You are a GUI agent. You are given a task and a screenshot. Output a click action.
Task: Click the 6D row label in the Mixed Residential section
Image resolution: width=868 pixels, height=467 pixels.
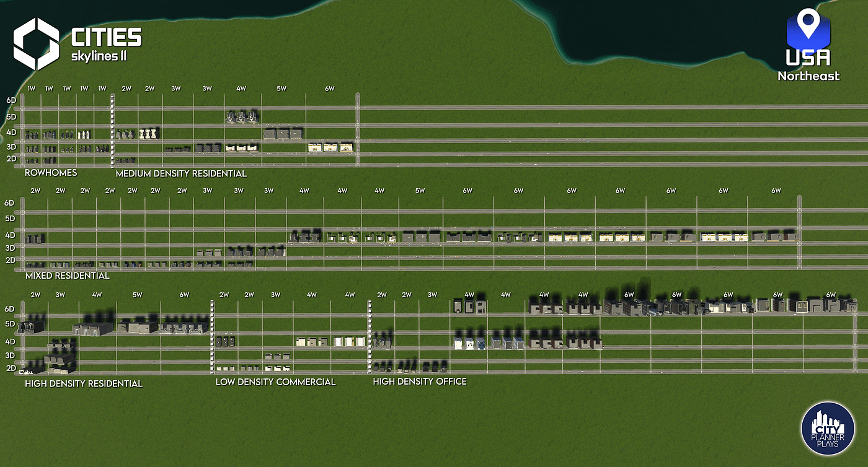(x=9, y=203)
